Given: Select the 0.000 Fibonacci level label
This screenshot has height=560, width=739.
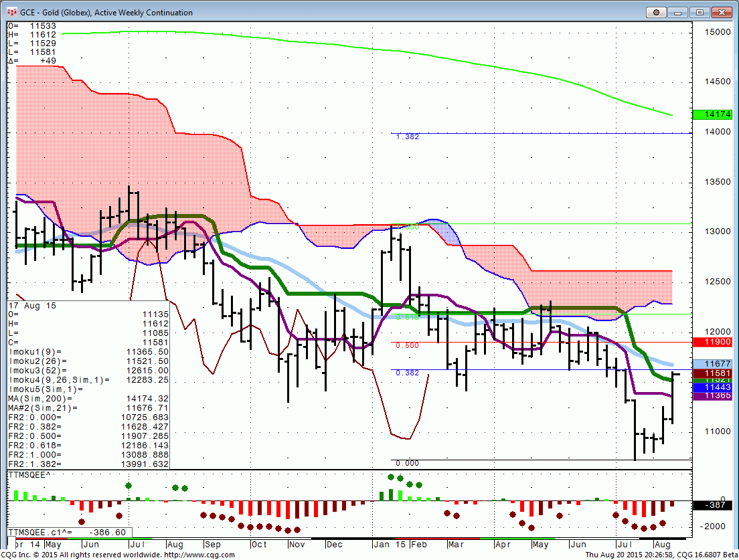Looking at the screenshot, I should click(407, 464).
